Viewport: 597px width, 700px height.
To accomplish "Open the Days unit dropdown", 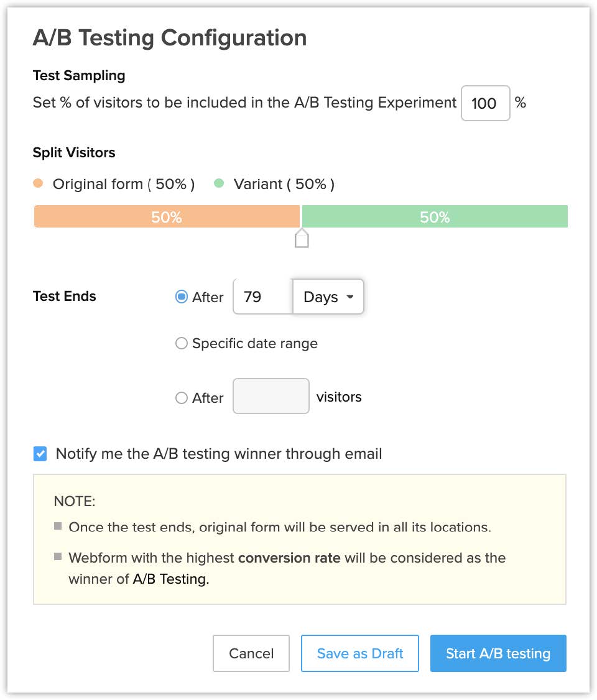I will [x=328, y=297].
